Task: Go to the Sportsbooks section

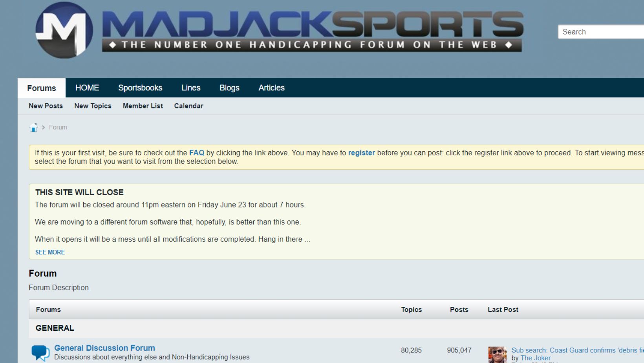Action: tap(140, 88)
